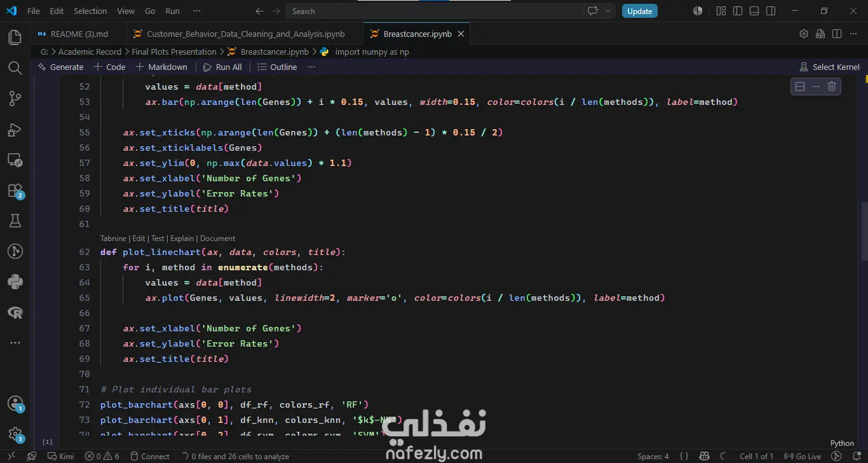
Task: Open the Manage gear in activity bar
Action: (15, 434)
